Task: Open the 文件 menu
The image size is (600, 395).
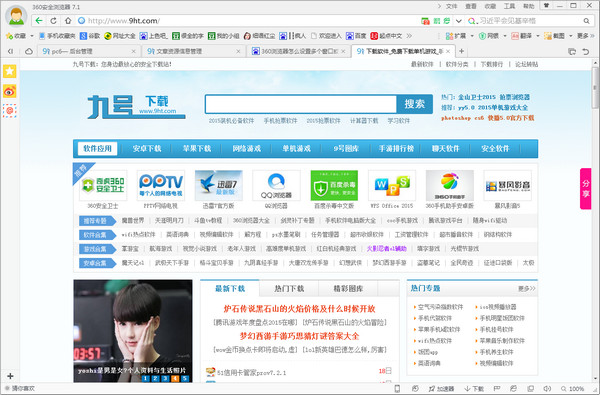Action: click(x=452, y=6)
